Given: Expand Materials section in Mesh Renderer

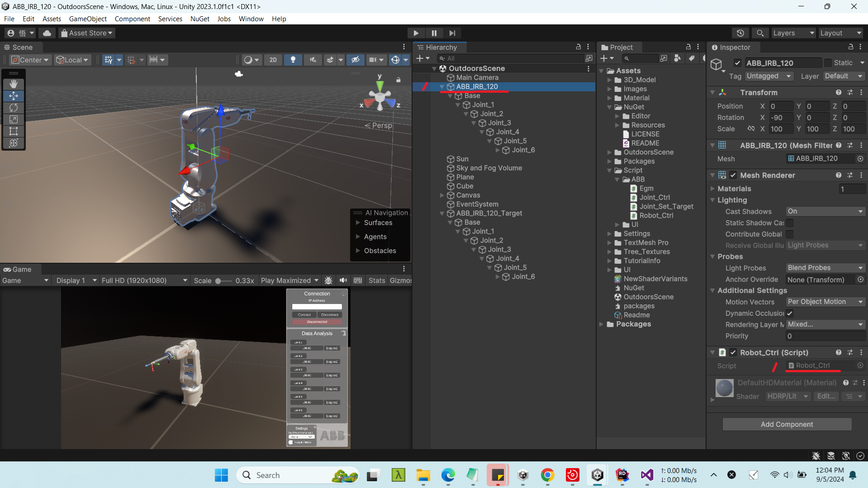Looking at the screenshot, I should [712, 189].
